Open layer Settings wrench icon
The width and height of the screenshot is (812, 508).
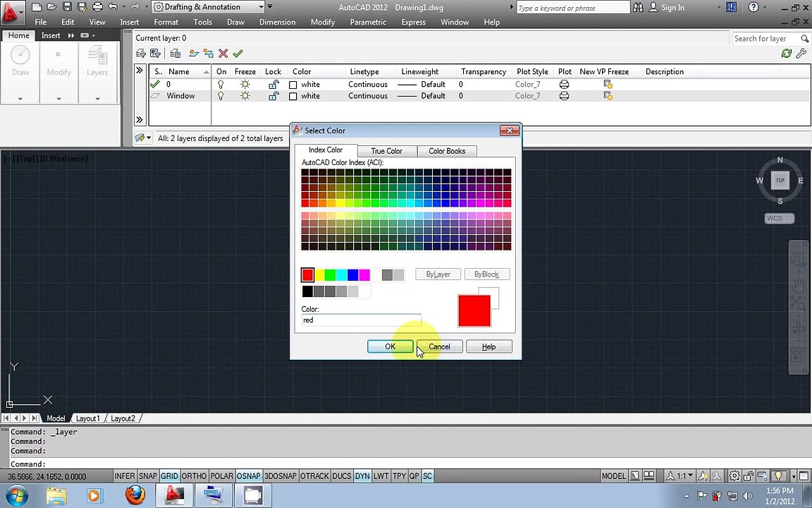(801, 54)
